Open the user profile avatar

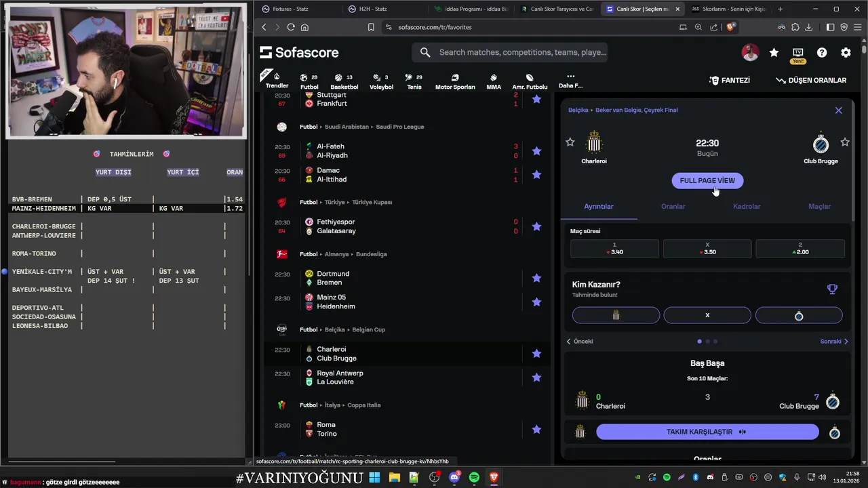[750, 52]
